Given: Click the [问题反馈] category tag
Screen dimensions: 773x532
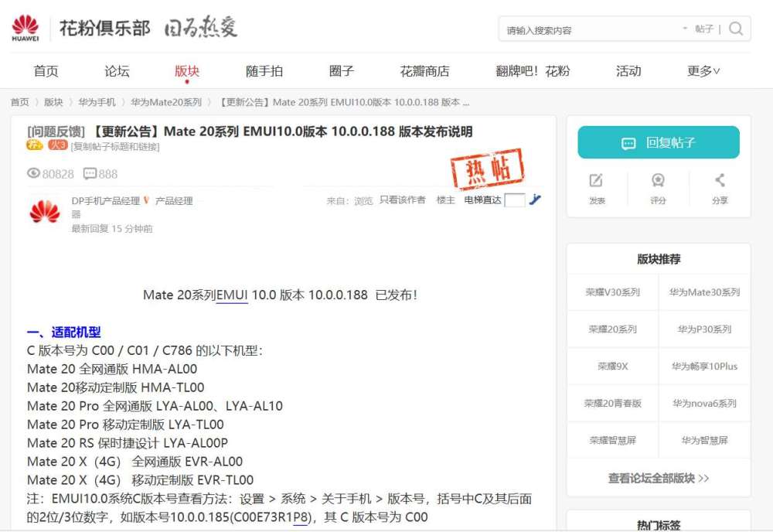Looking at the screenshot, I should pyautogui.click(x=56, y=131).
